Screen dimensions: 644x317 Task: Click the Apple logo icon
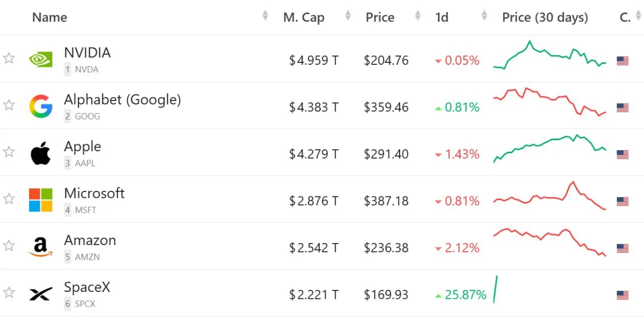[41, 153]
